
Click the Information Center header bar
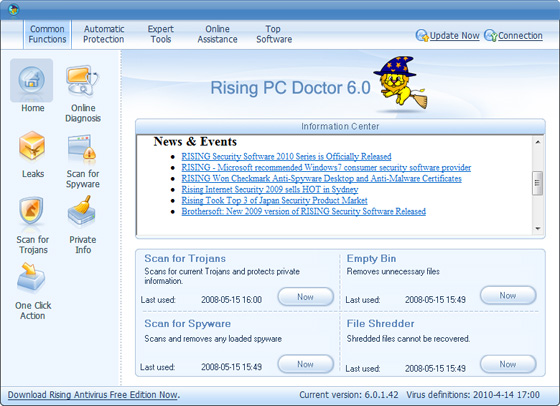340,126
